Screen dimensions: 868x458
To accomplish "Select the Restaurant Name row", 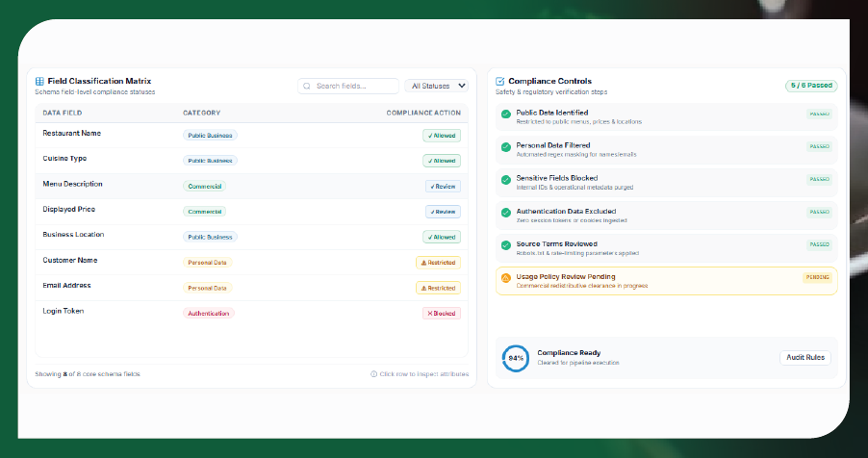I will 252,135.
